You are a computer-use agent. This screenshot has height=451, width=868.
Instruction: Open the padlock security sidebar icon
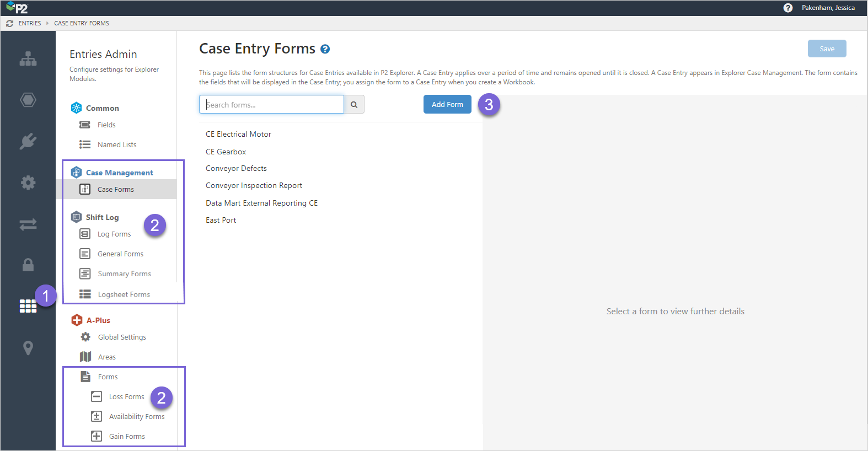[28, 265]
